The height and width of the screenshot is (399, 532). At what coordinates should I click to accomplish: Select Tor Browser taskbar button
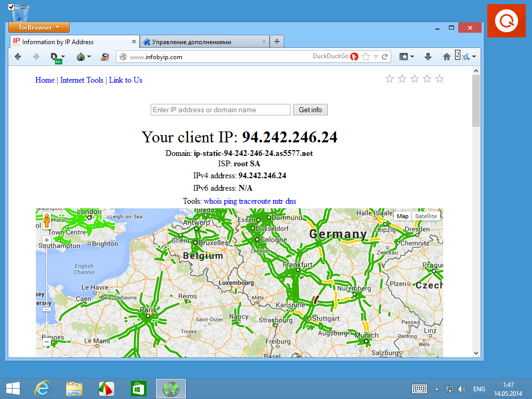(170, 389)
